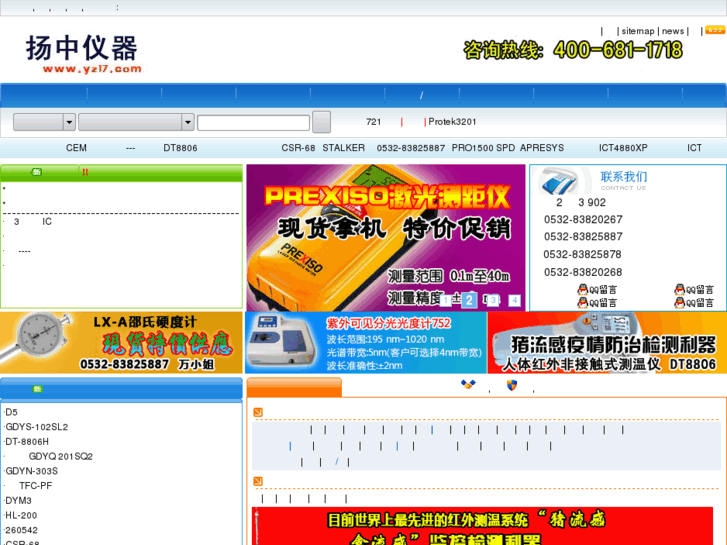
Task: Click the upper-left QQ留言 penguin icon
Action: [x=582, y=289]
